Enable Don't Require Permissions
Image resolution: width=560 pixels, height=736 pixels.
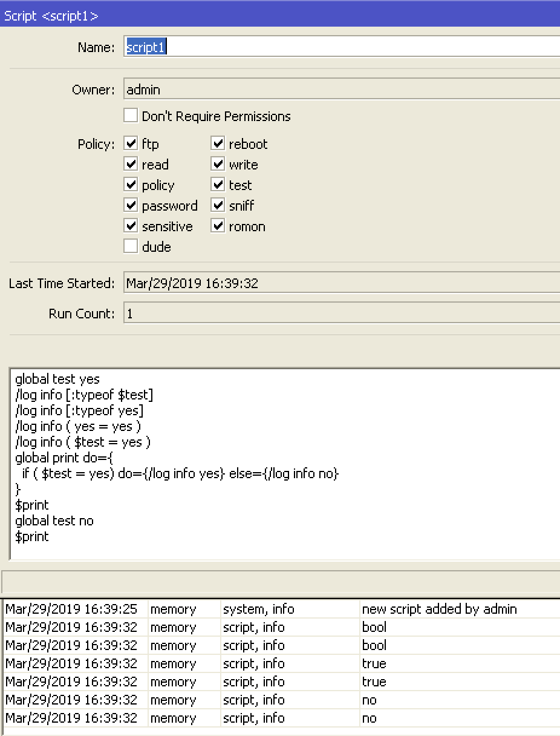tap(131, 115)
